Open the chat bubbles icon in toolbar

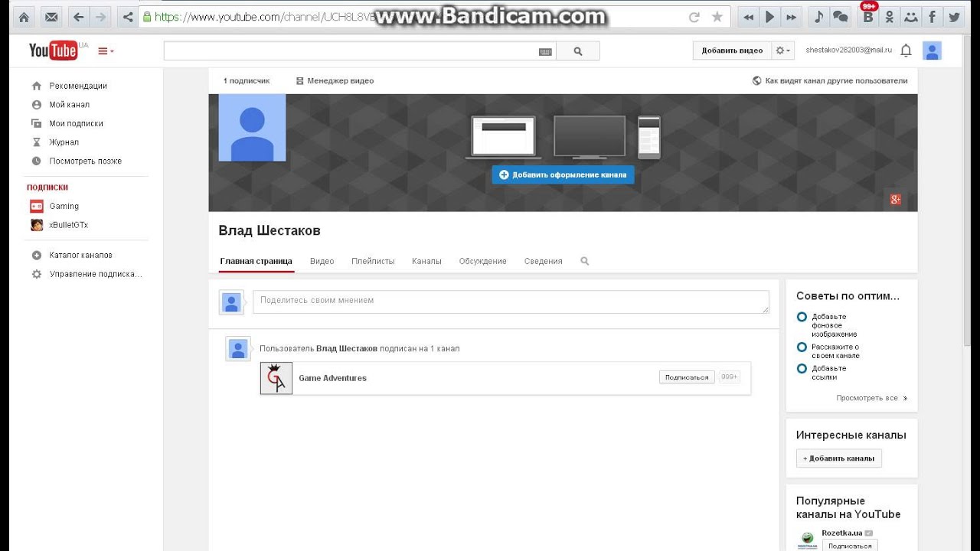[840, 17]
